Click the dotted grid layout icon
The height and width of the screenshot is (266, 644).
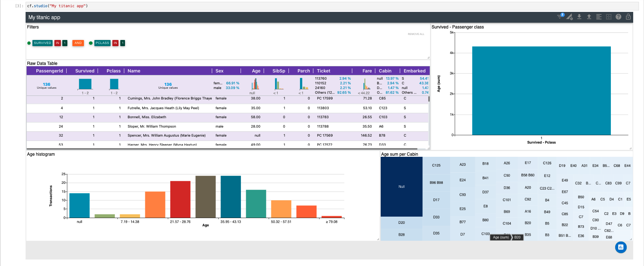609,17
